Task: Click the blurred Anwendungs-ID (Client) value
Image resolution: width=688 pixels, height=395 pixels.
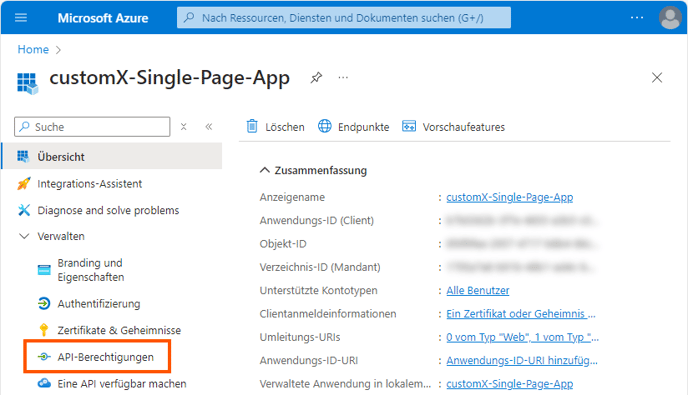Action: [x=521, y=220]
